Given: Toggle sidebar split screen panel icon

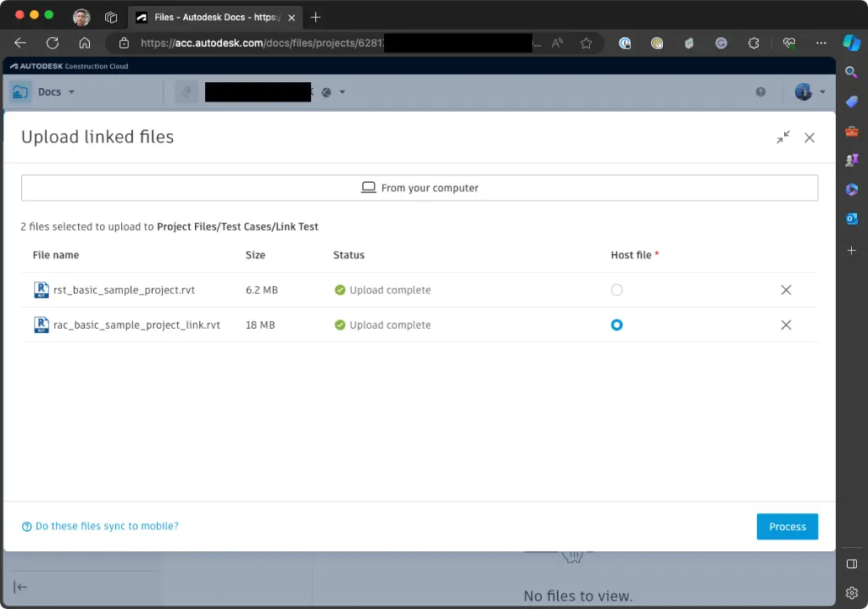Looking at the screenshot, I should pos(851,563).
